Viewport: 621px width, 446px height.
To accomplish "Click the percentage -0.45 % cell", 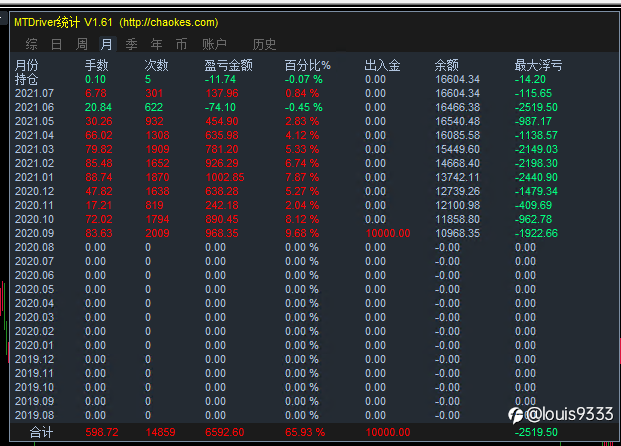I will click(304, 107).
